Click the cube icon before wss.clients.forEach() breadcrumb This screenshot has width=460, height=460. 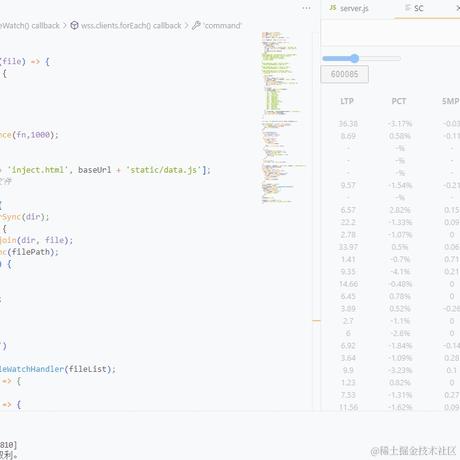(x=74, y=25)
